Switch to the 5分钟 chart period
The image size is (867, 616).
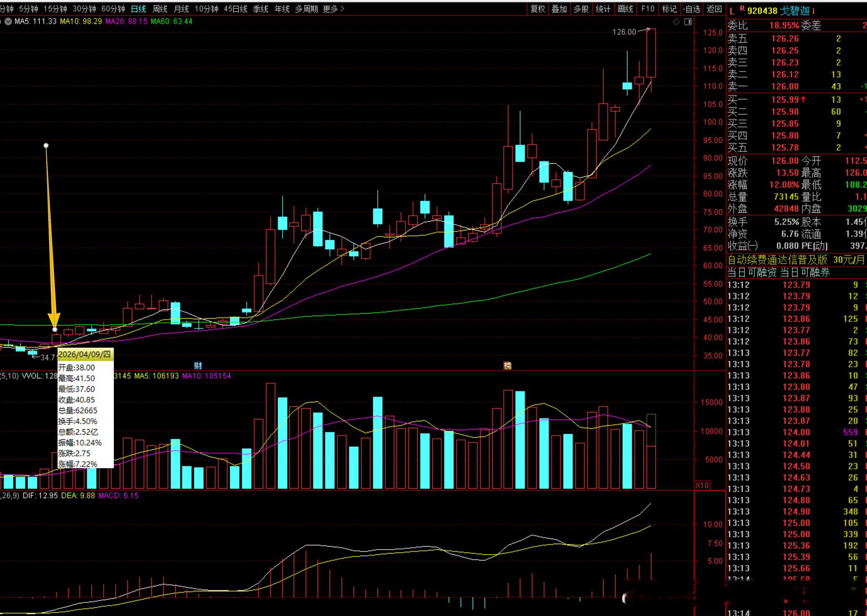pyautogui.click(x=29, y=9)
